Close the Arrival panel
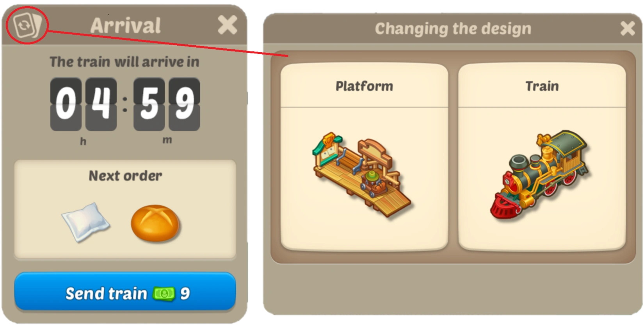Screen dimensions: 644x326 (x=228, y=25)
